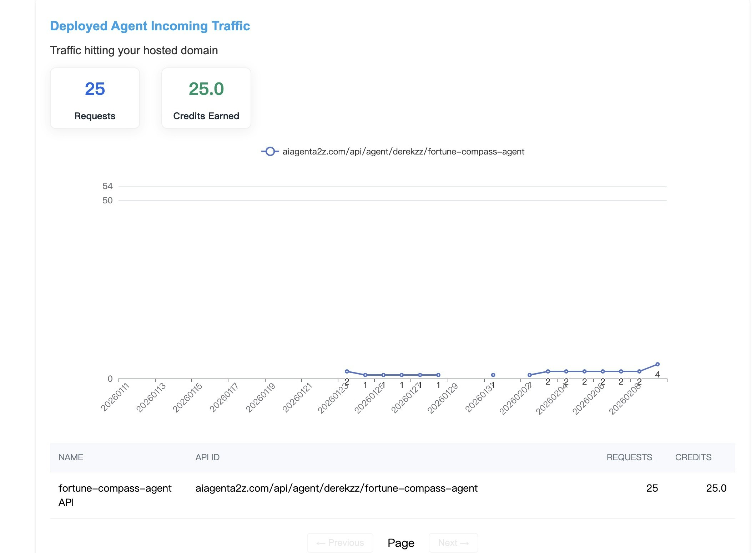The image size is (756, 553).
Task: Click the Next pagination button
Action: click(x=453, y=543)
